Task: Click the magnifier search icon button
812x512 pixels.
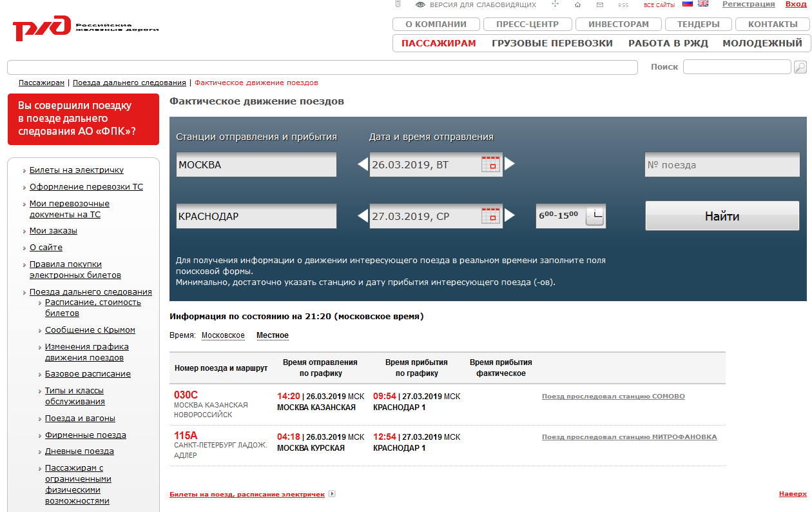Action: coord(800,67)
